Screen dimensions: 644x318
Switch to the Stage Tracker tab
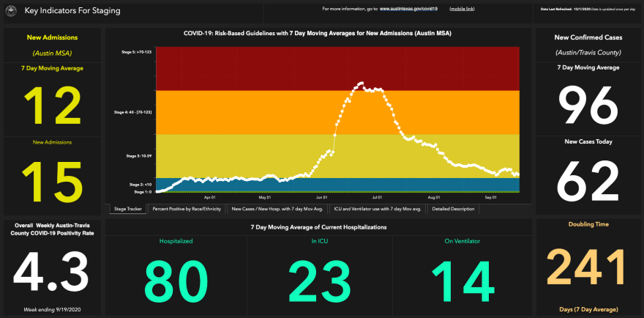pos(127,209)
